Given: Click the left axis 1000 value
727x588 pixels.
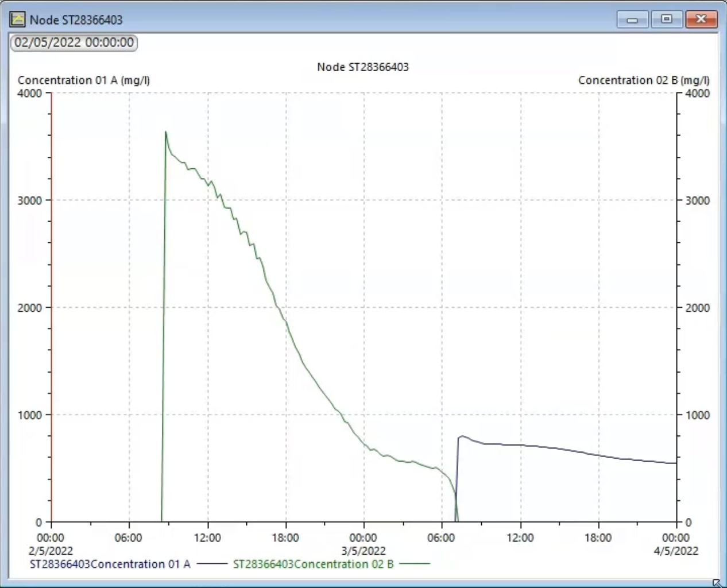Looking at the screenshot, I should (x=30, y=415).
